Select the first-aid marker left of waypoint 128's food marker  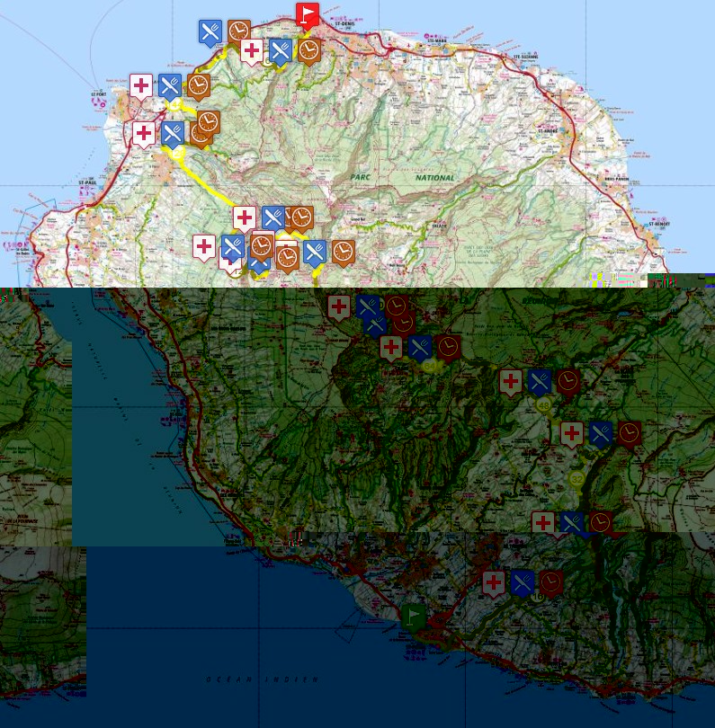pyautogui.click(x=144, y=135)
